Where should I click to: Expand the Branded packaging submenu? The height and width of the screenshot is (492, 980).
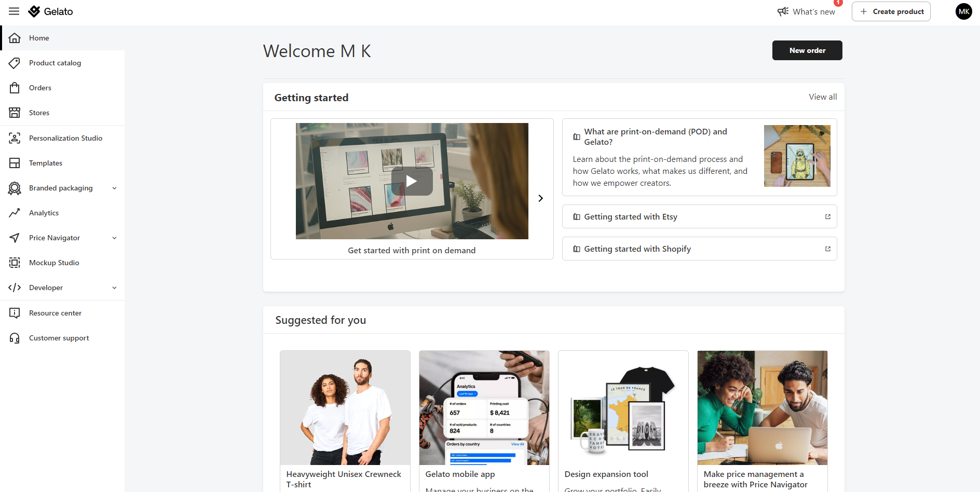tap(114, 188)
